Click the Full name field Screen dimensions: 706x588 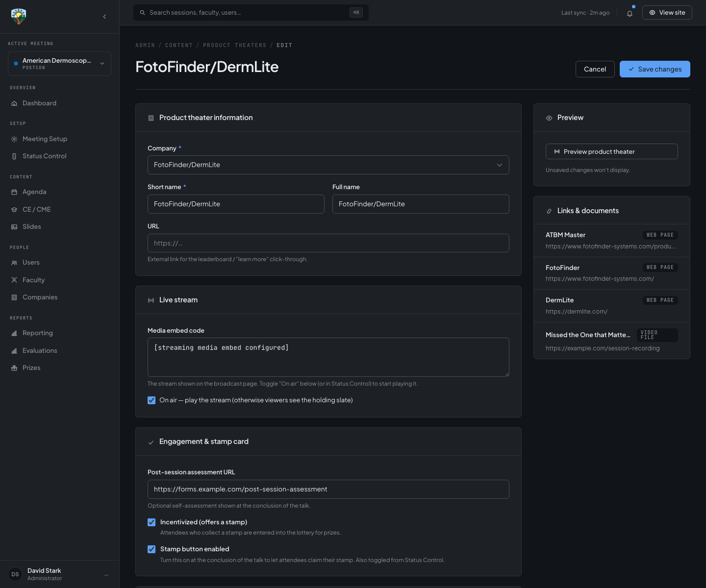421,204
